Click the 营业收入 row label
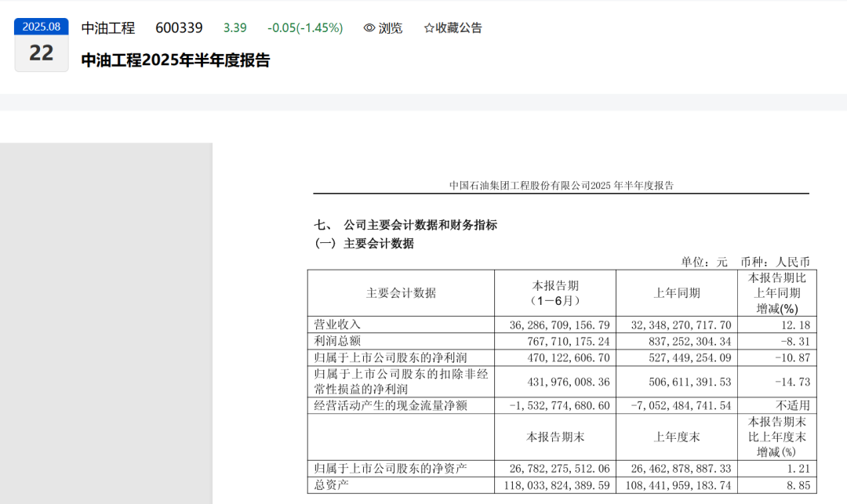This screenshot has width=847, height=504. click(337, 325)
